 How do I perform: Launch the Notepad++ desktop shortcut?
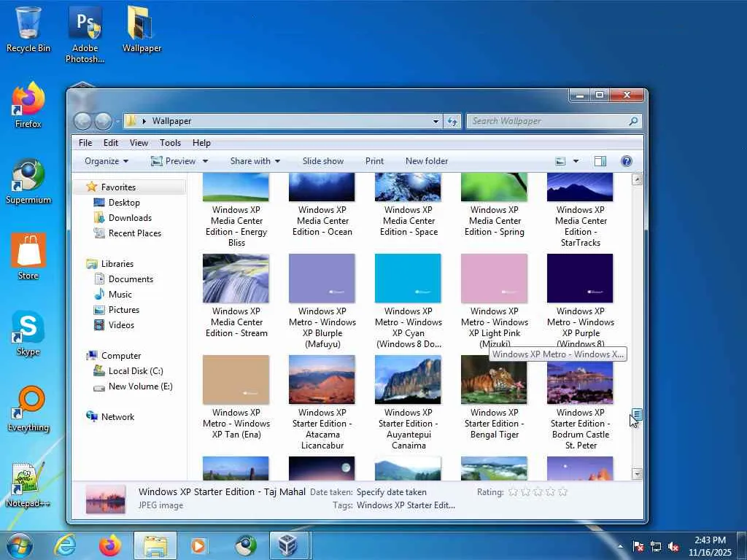coord(28,485)
